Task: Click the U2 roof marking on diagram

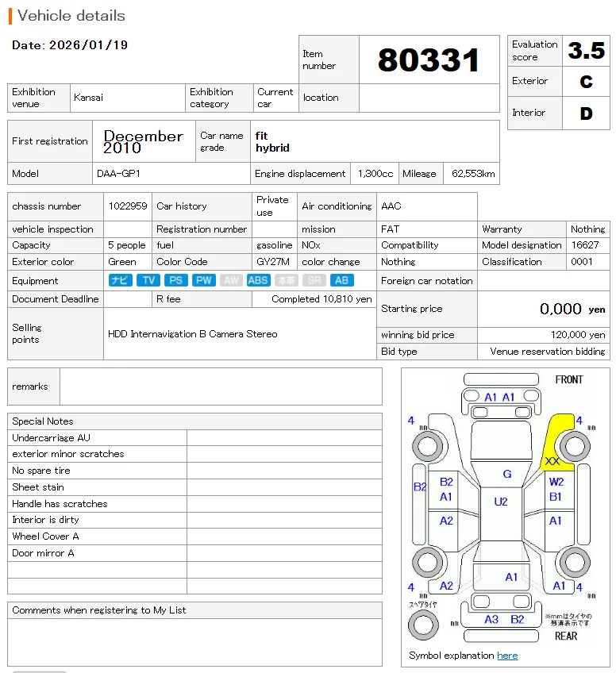Action: pyautogui.click(x=501, y=502)
